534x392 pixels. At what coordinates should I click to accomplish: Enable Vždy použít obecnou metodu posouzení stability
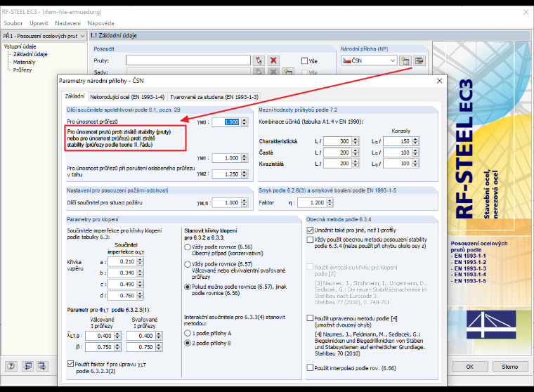(310, 240)
